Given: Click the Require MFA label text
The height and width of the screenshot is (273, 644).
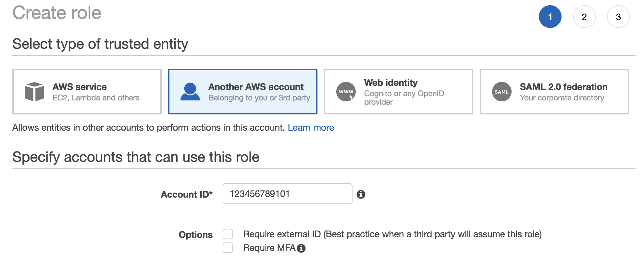Looking at the screenshot, I should [269, 248].
